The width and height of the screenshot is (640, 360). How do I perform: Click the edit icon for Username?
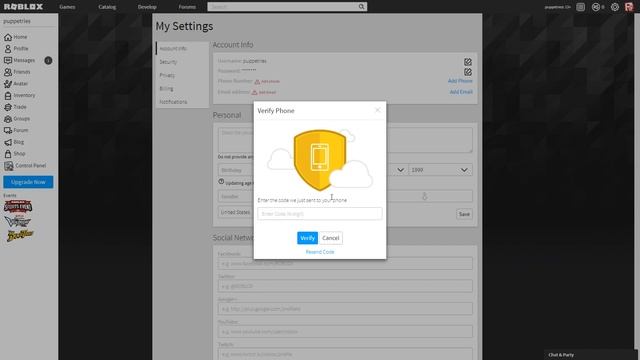pyautogui.click(x=468, y=62)
